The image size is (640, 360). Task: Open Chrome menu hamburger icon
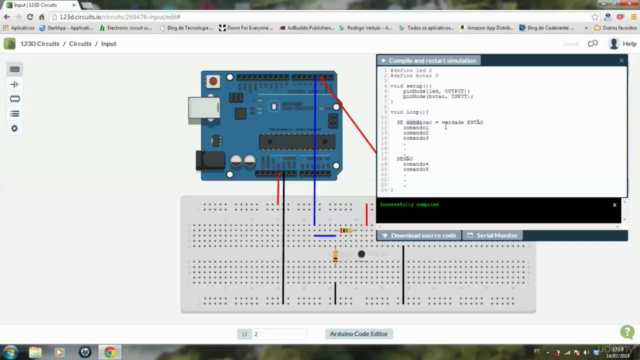click(x=633, y=17)
